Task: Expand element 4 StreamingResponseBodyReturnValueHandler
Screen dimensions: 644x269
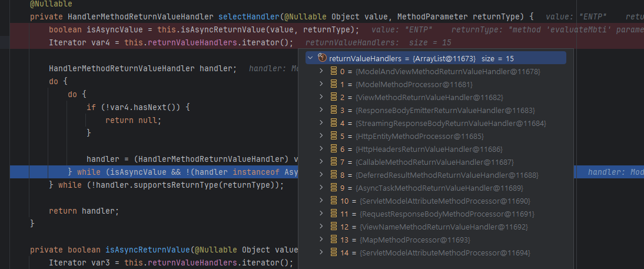Action: 321,123
